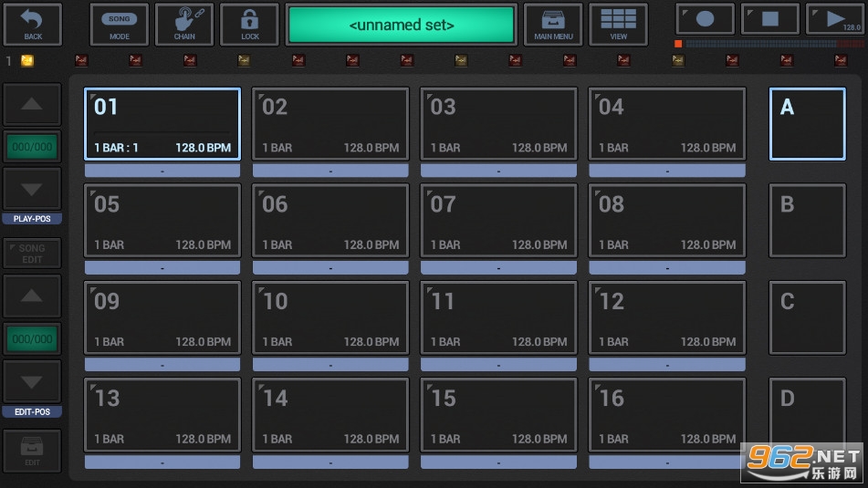This screenshot has height=488, width=868.
Task: Click the name bar under pad 13
Action: point(162,462)
